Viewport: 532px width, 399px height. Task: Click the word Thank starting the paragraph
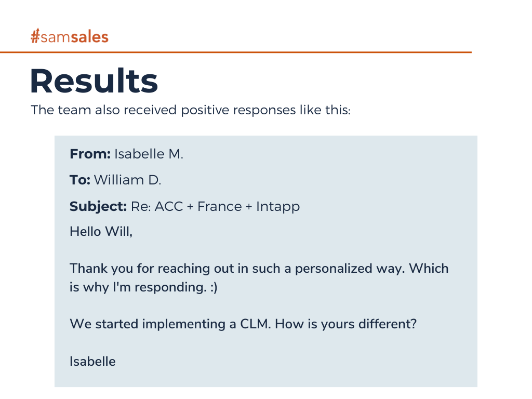[x=85, y=269]
